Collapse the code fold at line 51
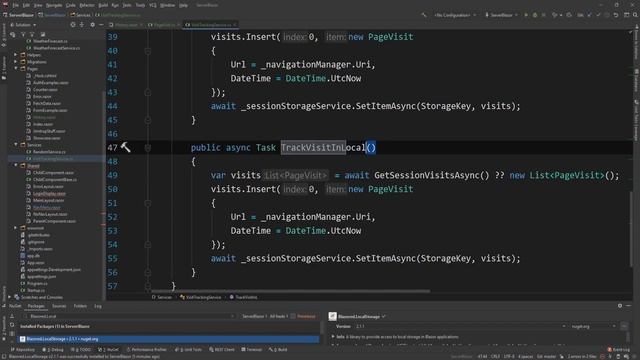 pyautogui.click(x=148, y=203)
